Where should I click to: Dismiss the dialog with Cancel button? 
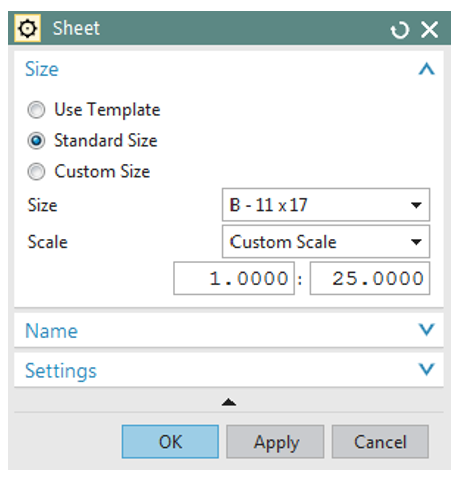point(380,442)
